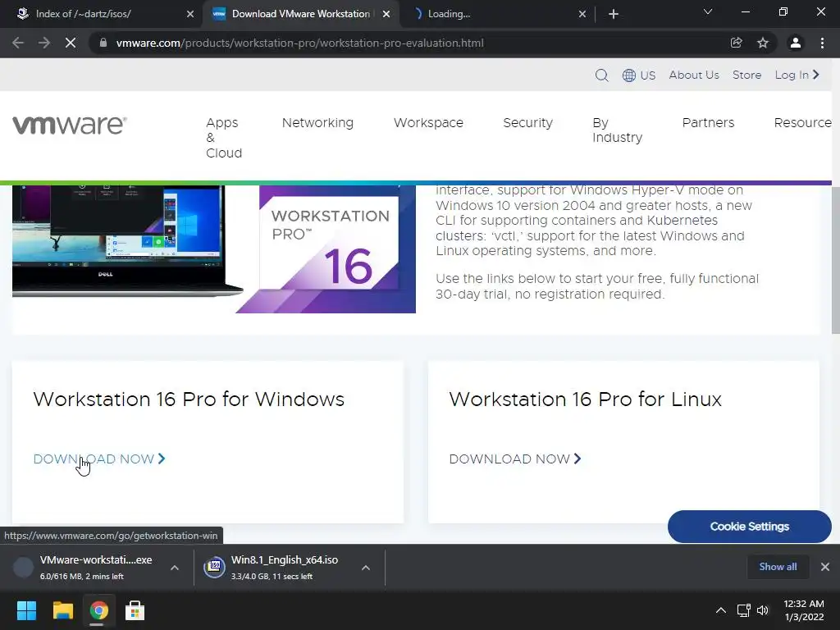The width and height of the screenshot is (840, 630).
Task: Click the Chrome taskbar icon
Action: (98, 610)
